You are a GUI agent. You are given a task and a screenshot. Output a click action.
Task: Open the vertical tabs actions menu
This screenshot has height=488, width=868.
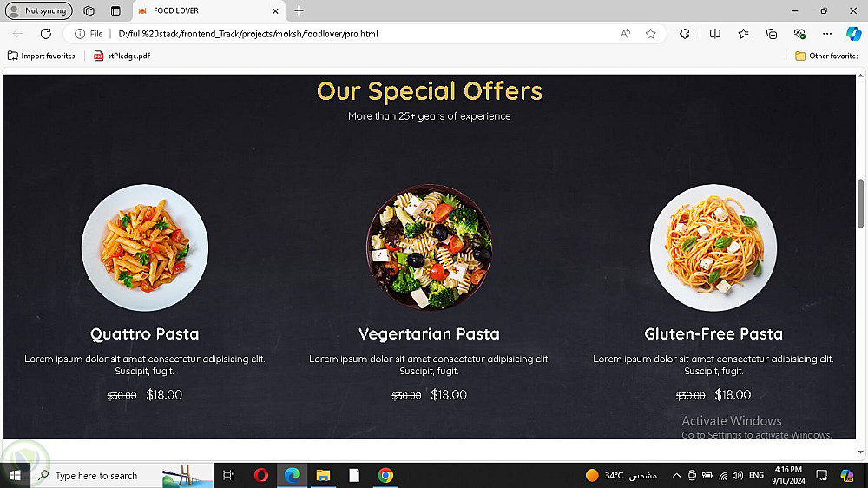115,10
